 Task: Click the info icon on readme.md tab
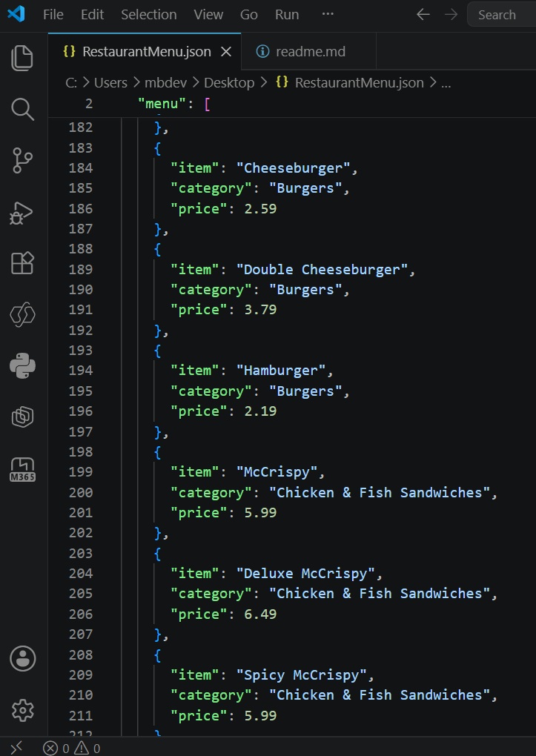pyautogui.click(x=262, y=52)
